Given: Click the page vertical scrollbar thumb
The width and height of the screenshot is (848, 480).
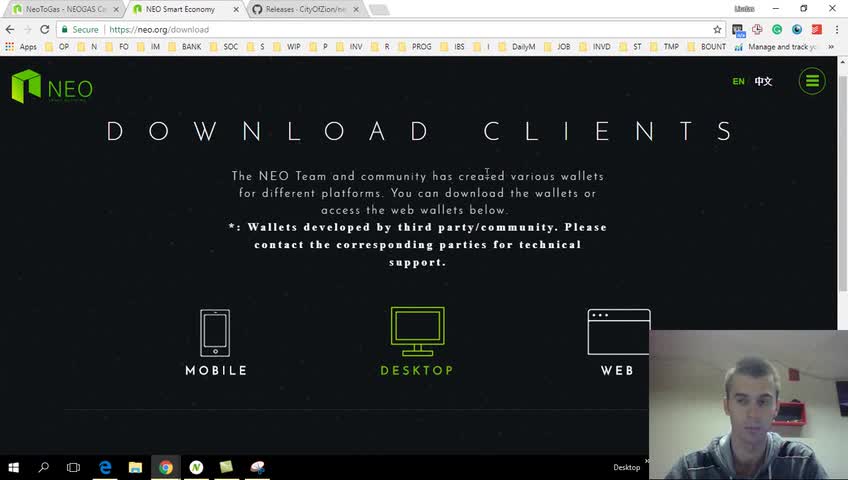Looking at the screenshot, I should pos(843,184).
